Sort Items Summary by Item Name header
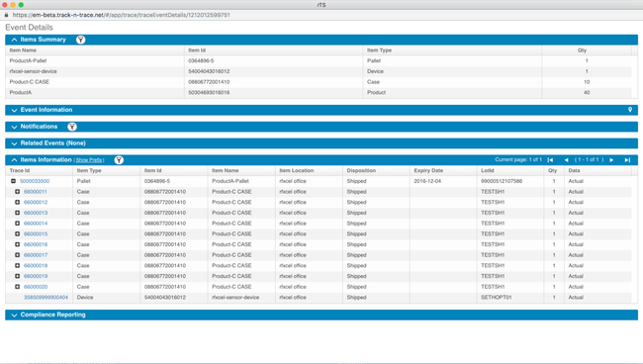The width and height of the screenshot is (643, 364). (x=23, y=50)
